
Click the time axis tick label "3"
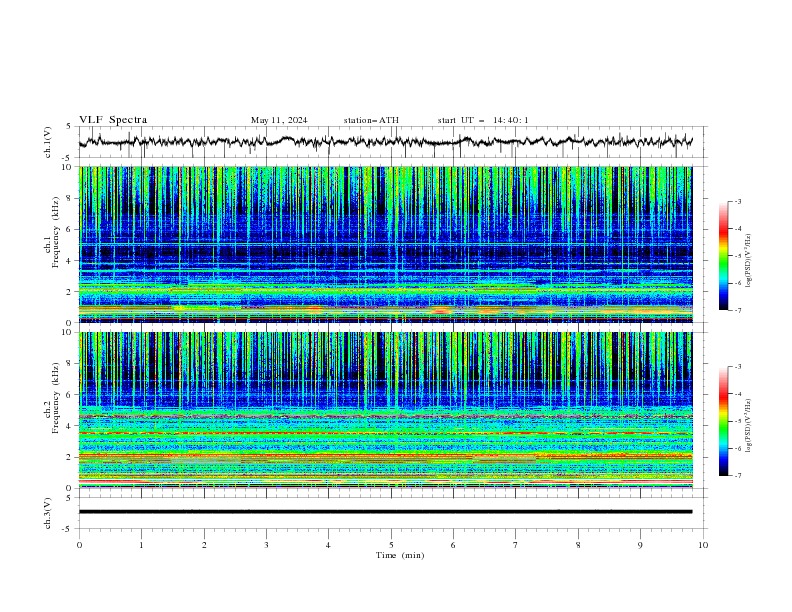tap(266, 545)
